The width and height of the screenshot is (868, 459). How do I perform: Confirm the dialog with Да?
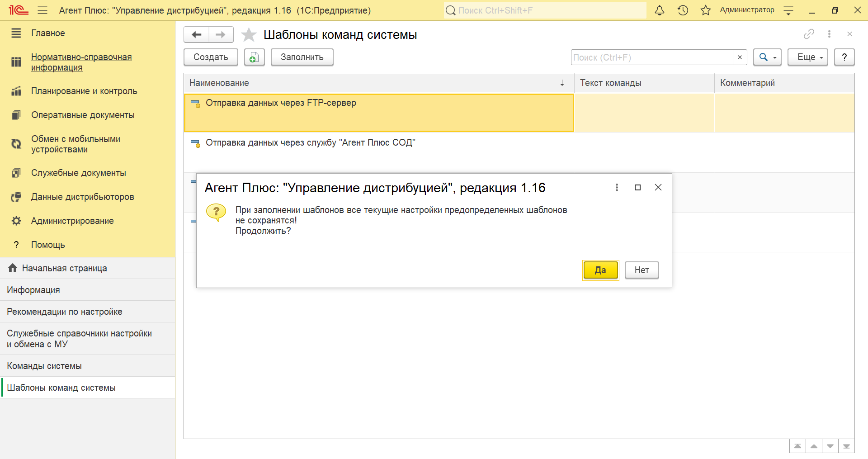tap(600, 270)
